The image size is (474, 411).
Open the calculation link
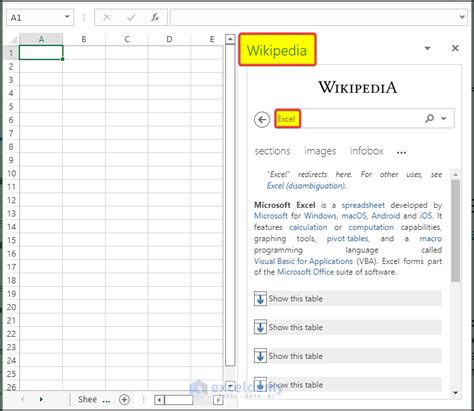tap(308, 227)
